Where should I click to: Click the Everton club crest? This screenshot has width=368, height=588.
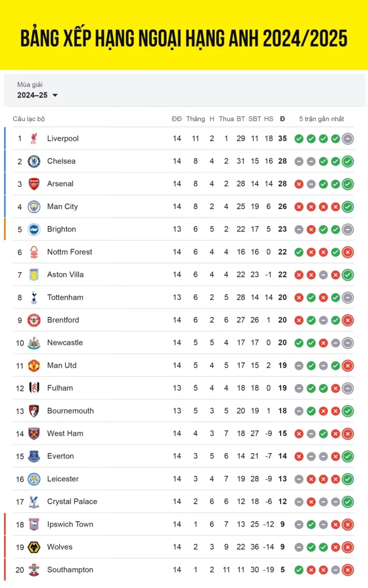(x=34, y=457)
